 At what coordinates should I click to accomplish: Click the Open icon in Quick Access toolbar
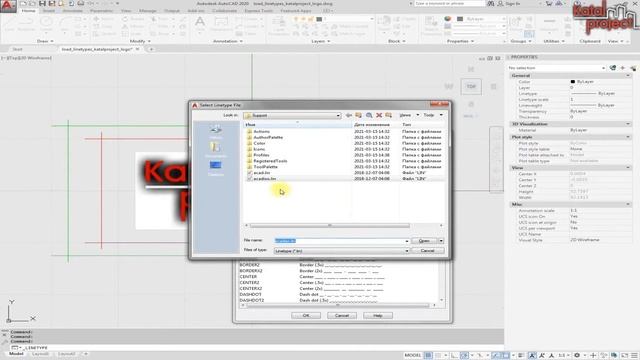(x=32, y=4)
